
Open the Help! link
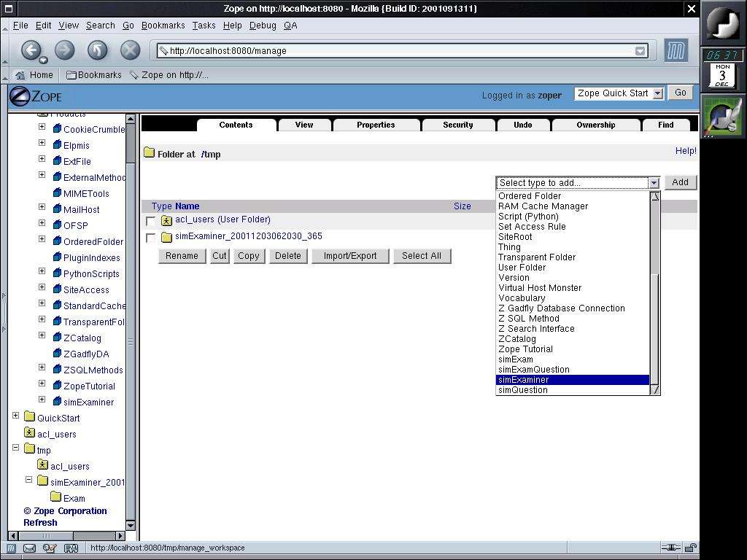pos(686,151)
